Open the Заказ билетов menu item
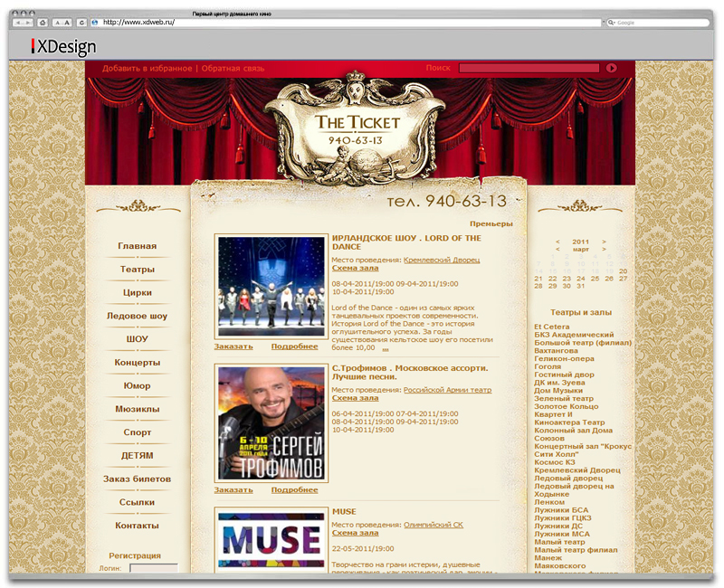The height and width of the screenshot is (588, 724). [138, 479]
